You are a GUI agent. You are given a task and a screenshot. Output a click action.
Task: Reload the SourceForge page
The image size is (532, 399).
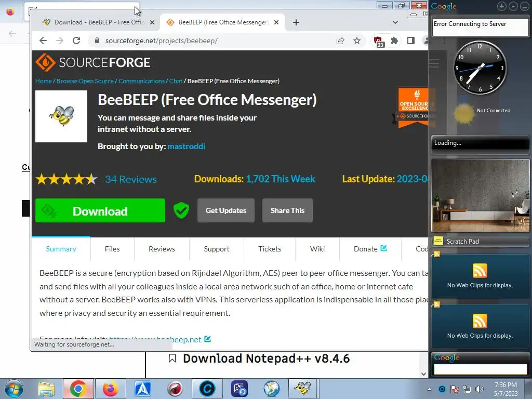tap(77, 41)
